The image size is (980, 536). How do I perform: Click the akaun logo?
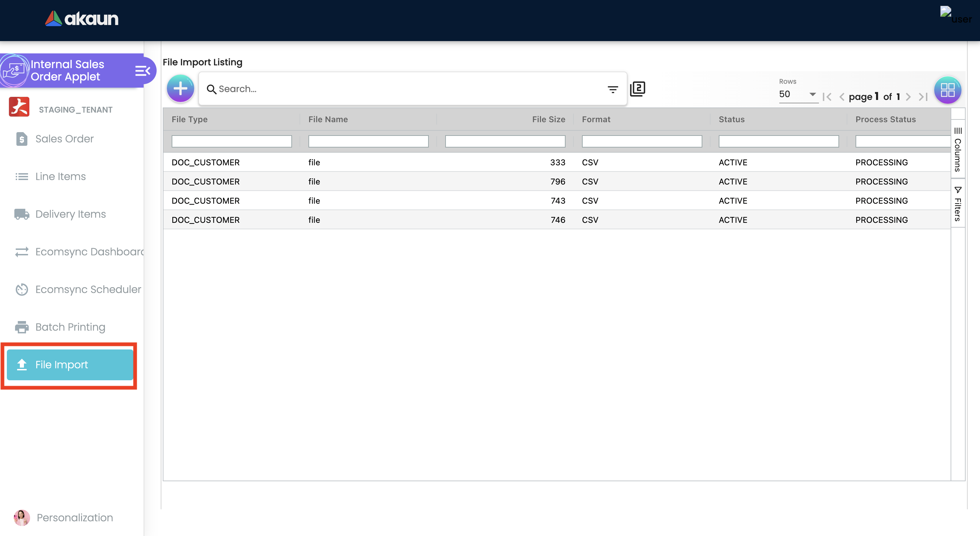[x=82, y=18]
